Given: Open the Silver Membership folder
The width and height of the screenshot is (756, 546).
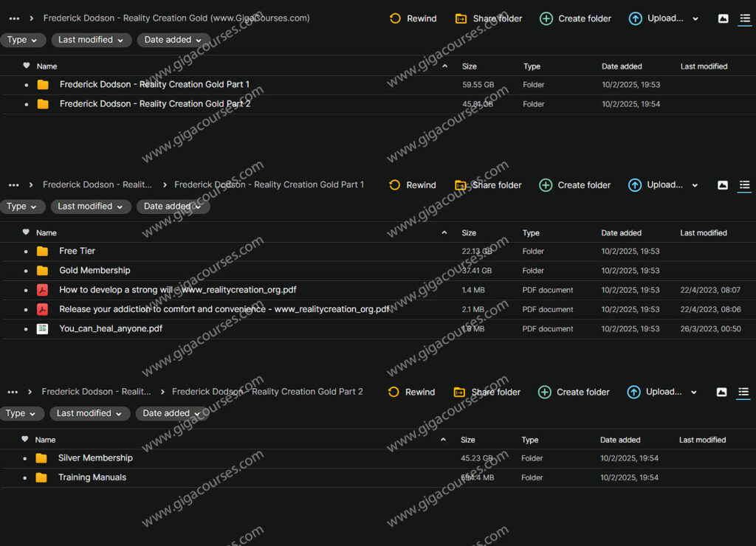Looking at the screenshot, I should point(95,458).
